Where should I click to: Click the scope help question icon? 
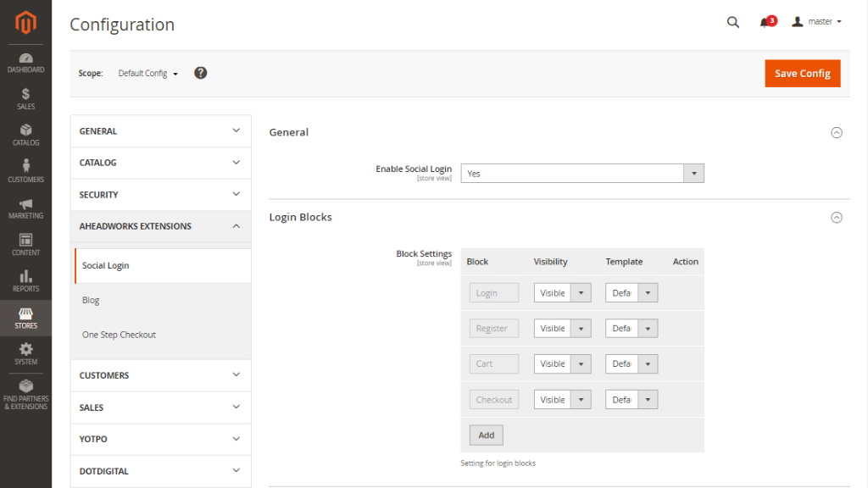(200, 73)
